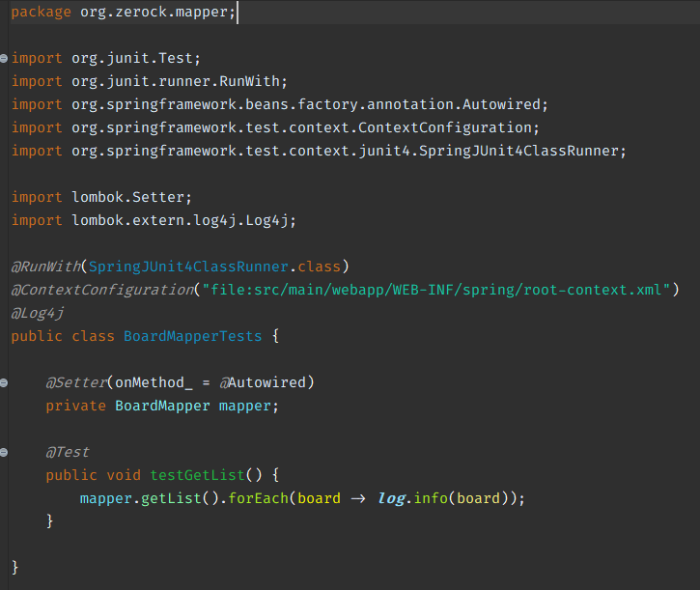Click the 'package' keyword

click(x=42, y=12)
